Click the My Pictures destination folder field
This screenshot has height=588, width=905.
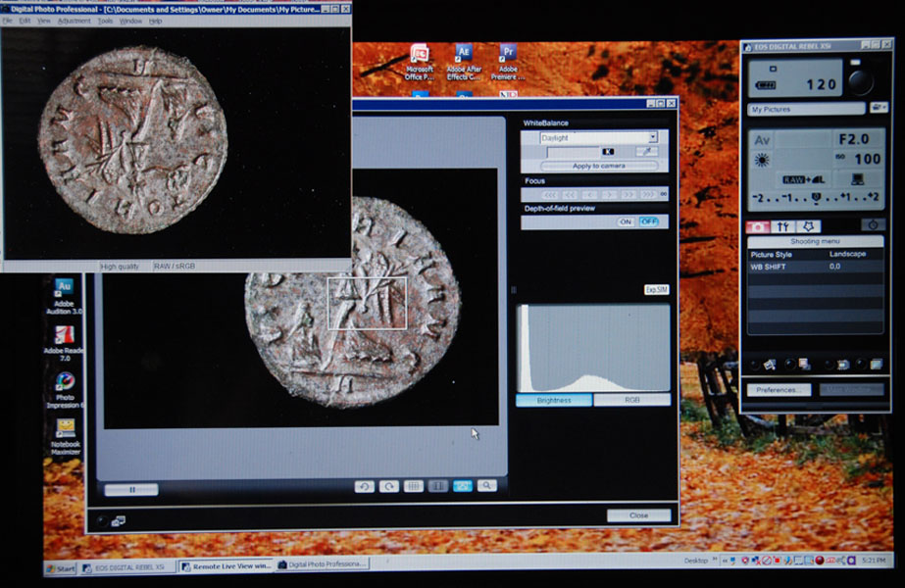pos(806,109)
